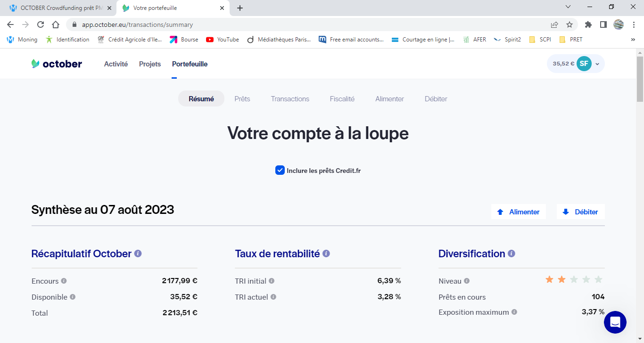
Task: Reload the page with the refresh icon
Action: point(41,24)
